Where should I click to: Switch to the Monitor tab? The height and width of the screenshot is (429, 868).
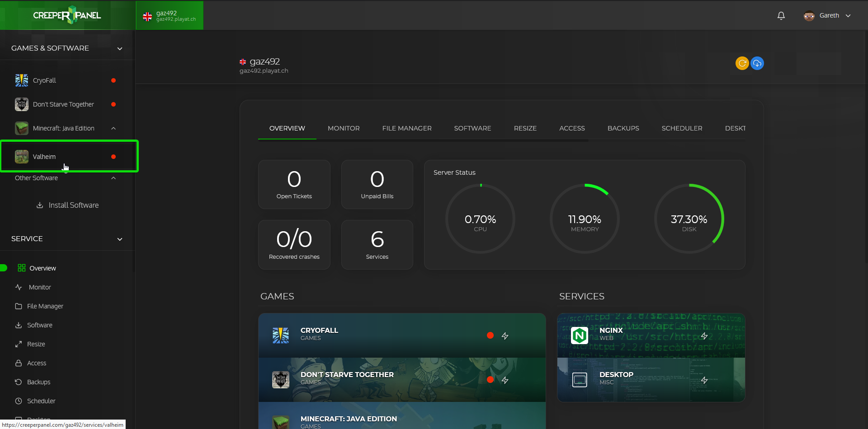click(x=344, y=128)
